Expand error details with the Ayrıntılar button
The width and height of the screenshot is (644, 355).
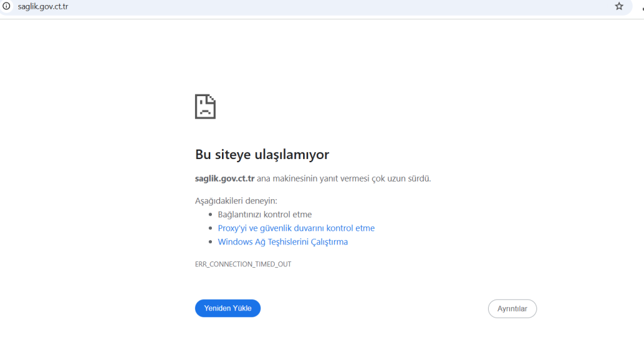coord(512,309)
